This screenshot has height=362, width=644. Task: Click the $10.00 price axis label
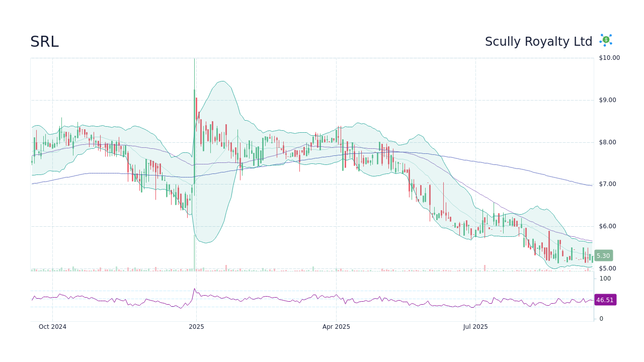(x=608, y=58)
